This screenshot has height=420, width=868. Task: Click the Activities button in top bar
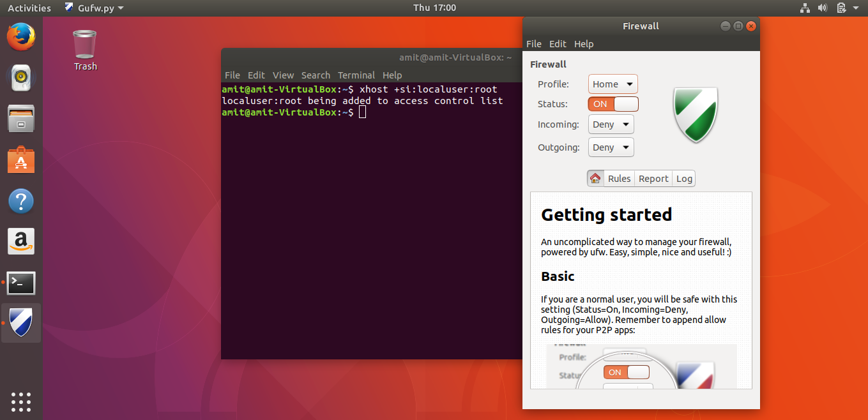pyautogui.click(x=29, y=8)
